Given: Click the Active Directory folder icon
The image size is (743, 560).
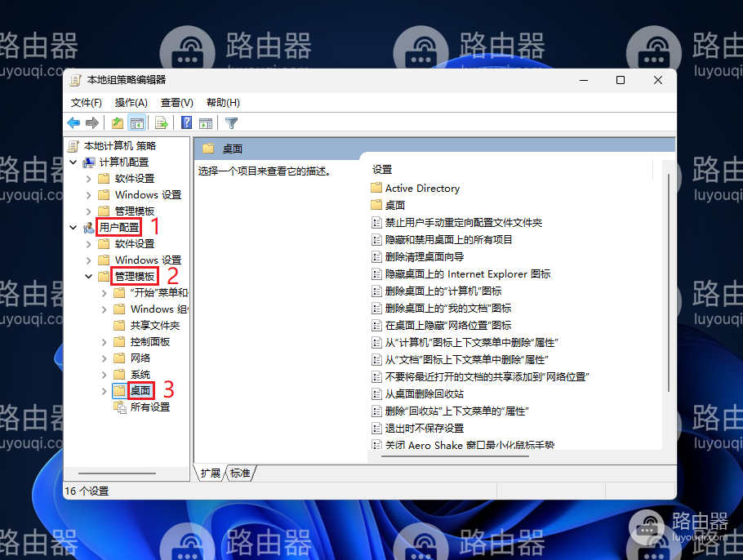Looking at the screenshot, I should point(376,188).
